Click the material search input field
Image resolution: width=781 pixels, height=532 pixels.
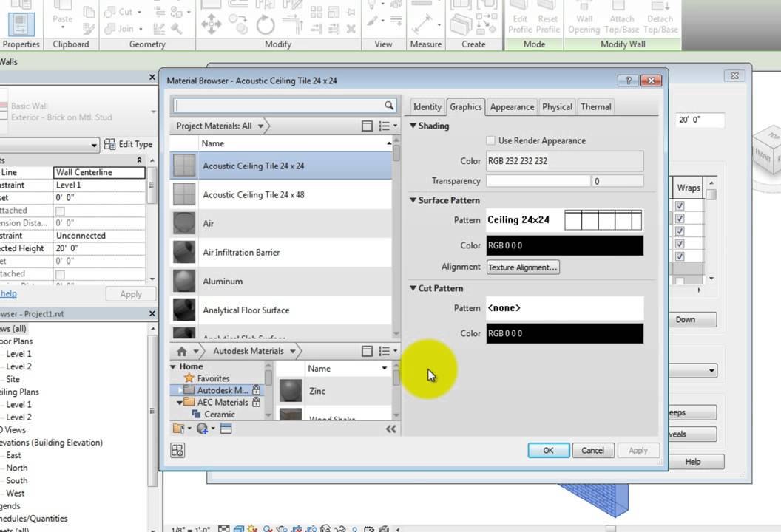point(279,106)
